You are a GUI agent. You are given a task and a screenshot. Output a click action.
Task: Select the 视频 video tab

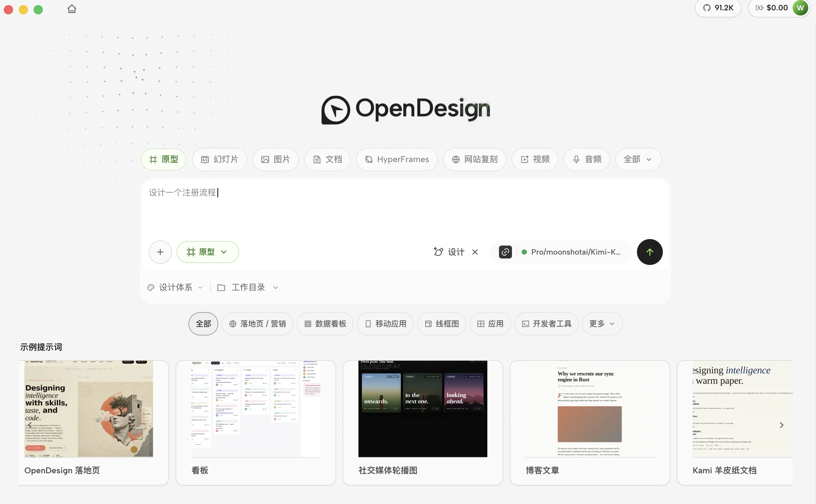(x=535, y=159)
